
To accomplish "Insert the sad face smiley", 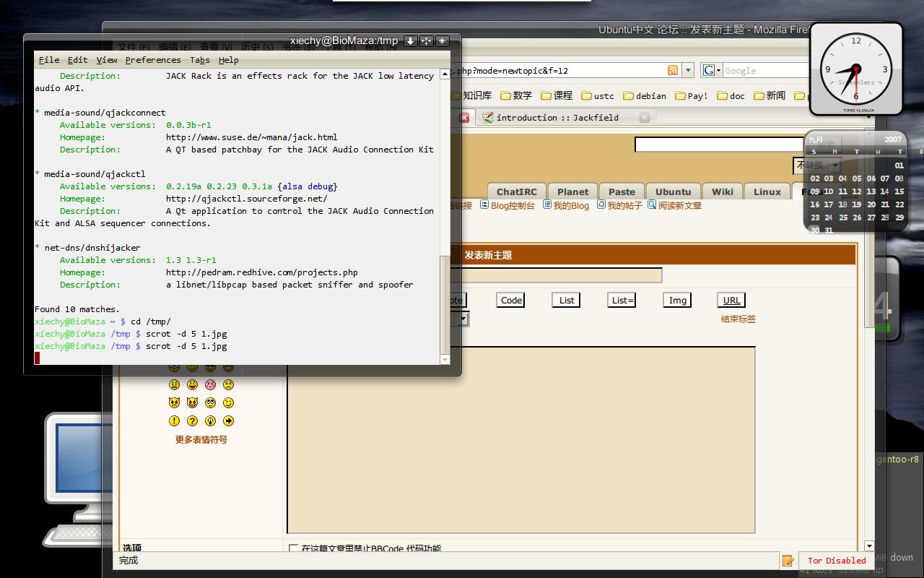I will click(228, 385).
